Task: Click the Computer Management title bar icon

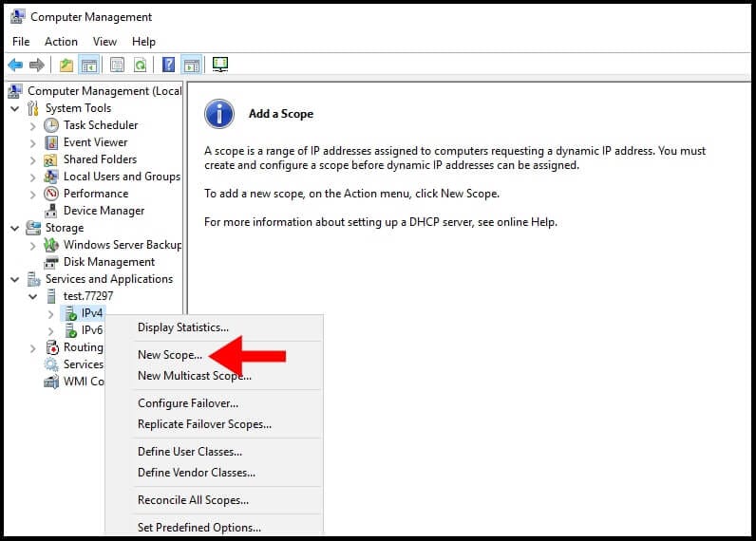Action: (x=17, y=17)
